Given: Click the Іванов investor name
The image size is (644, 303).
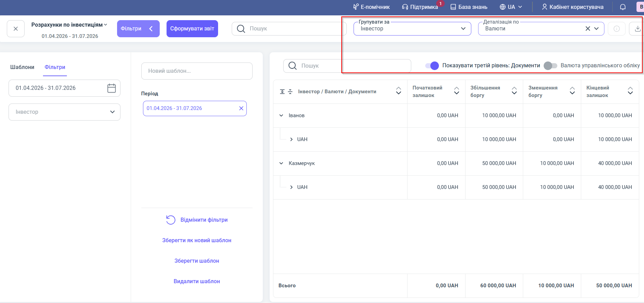Looking at the screenshot, I should [297, 115].
